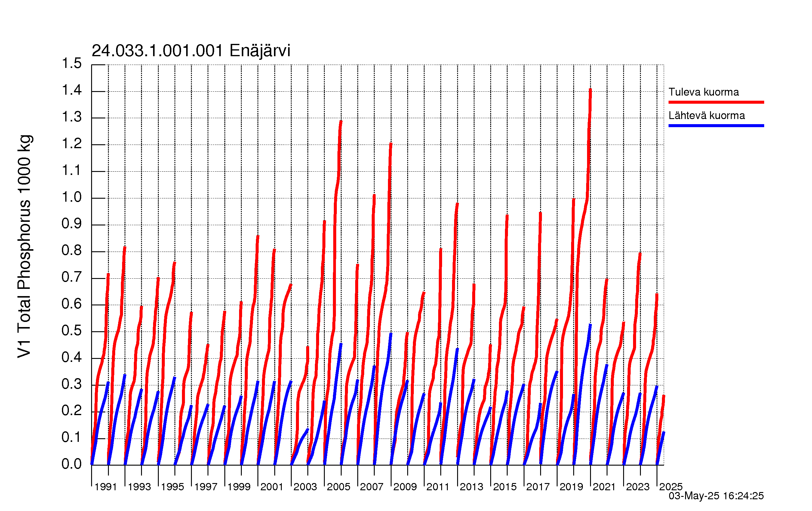
Task: Click the 'Lähtevä kuorma' legend label
Action: (x=706, y=116)
